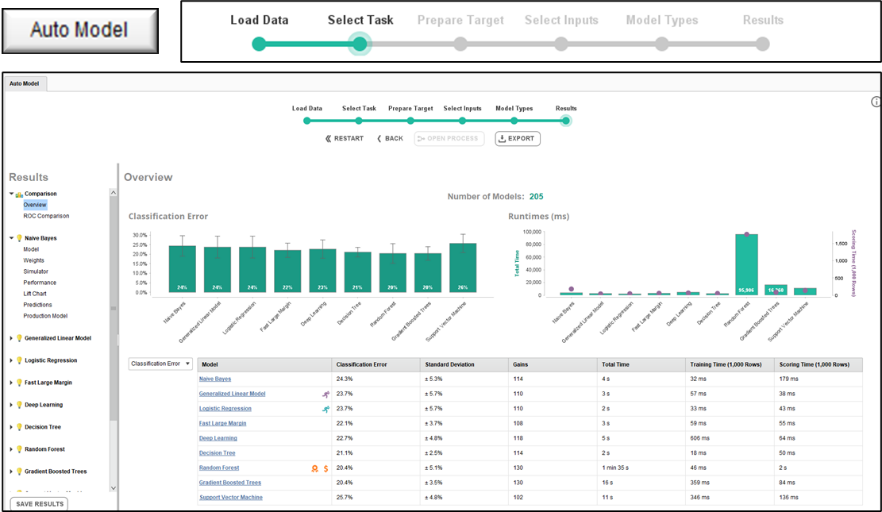Open Decision Tree table link
Image resolution: width=882 pixels, height=512 pixels.
217,453
